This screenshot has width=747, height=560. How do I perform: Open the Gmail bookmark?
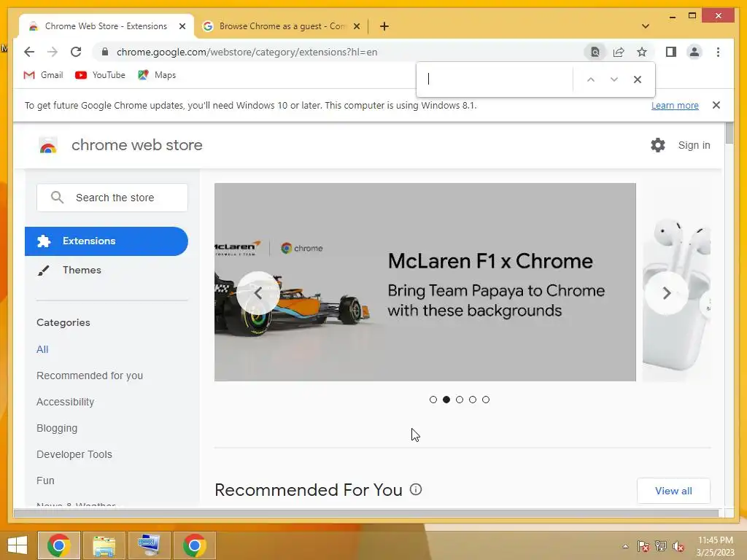[x=43, y=75]
